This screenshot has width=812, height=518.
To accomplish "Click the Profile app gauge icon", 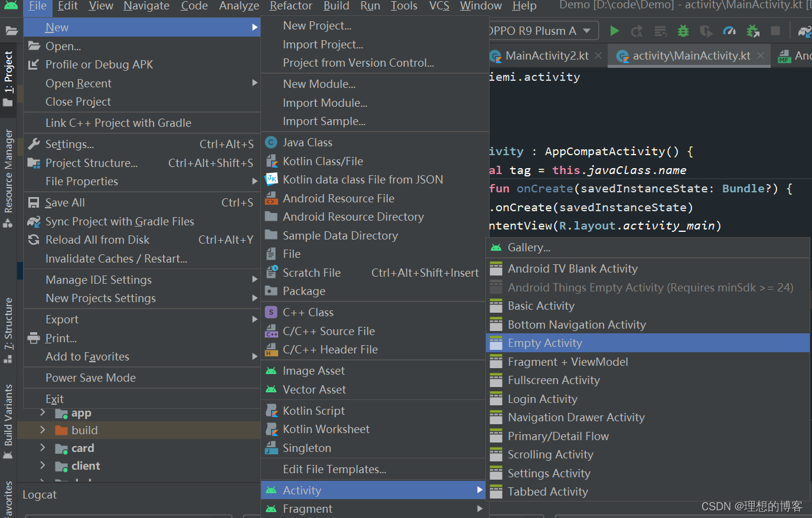I will 729,31.
